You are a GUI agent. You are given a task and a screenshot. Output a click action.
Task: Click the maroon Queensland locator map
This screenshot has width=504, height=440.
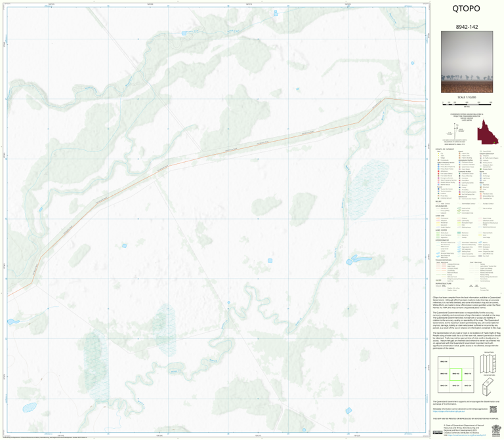(x=488, y=132)
